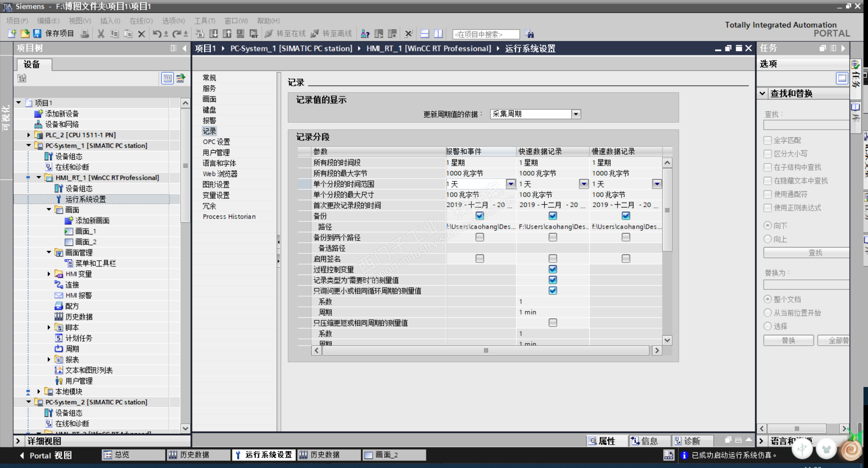The image size is (868, 468).
Task: Split editor space horizontally
Action: [425, 34]
